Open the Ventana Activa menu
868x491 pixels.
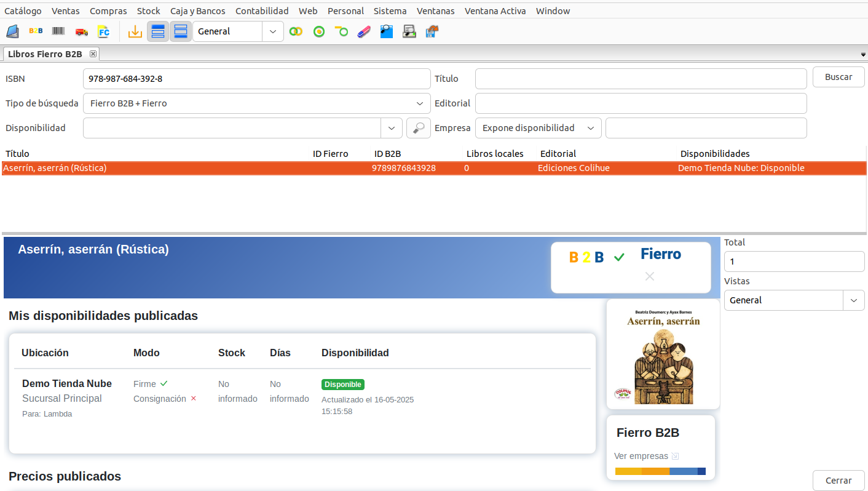coord(495,11)
